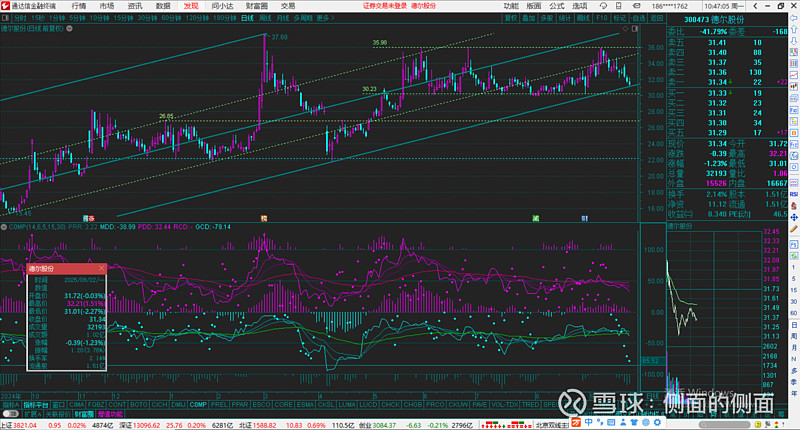Click the RSI icon on right sidebar
Viewport: 800px width, 430px height.
(x=794, y=194)
